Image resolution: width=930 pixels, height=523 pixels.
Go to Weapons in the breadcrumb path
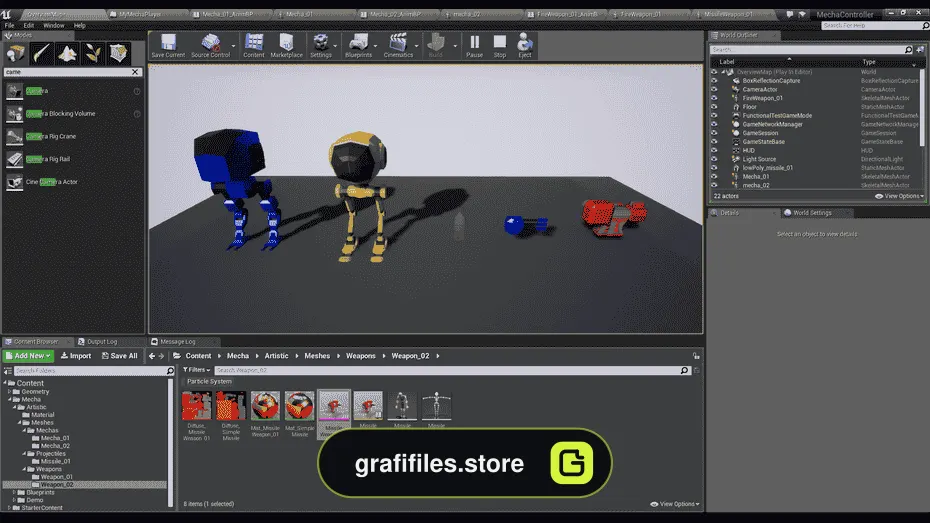click(361, 356)
